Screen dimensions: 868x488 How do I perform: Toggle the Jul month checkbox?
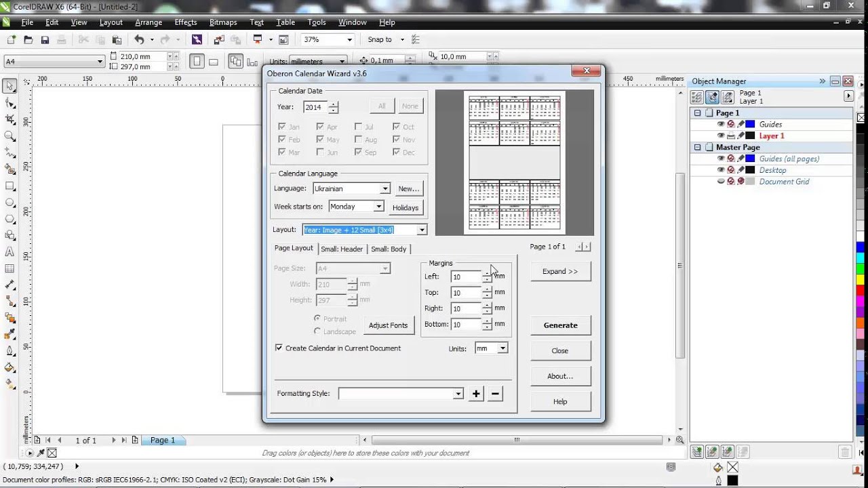[x=358, y=127]
